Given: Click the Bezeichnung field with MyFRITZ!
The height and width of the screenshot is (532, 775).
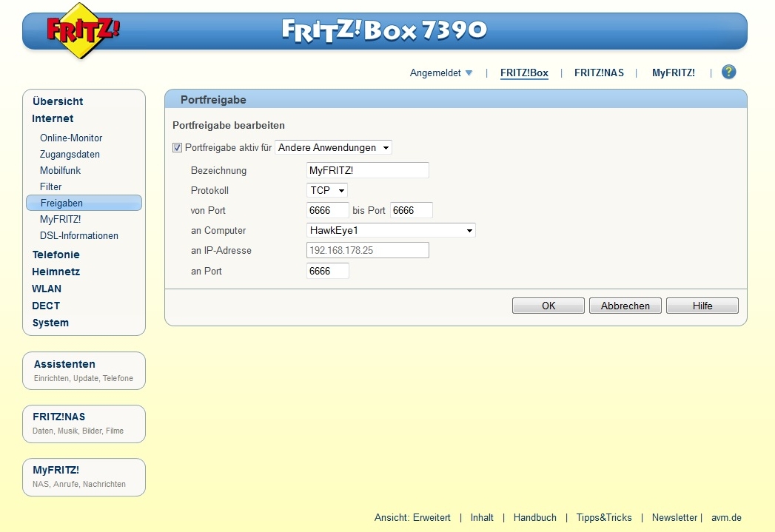Looking at the screenshot, I should pos(367,170).
